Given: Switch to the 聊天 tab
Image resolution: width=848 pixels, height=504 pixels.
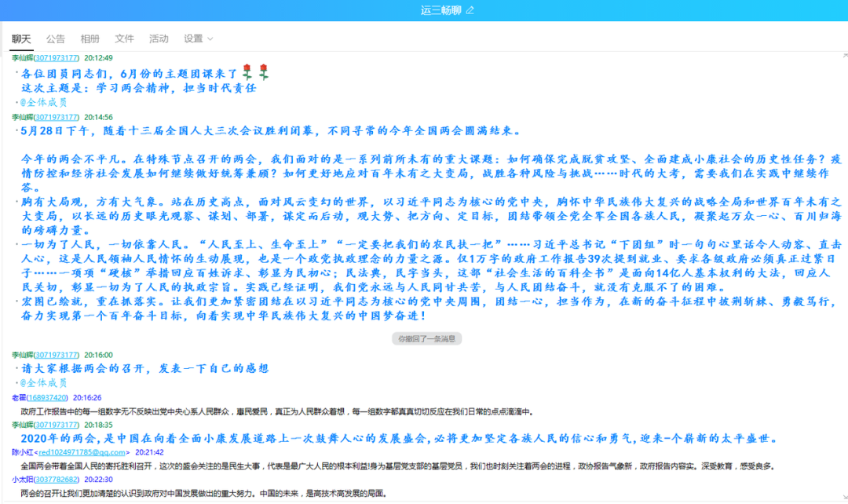Looking at the screenshot, I should (x=21, y=38).
